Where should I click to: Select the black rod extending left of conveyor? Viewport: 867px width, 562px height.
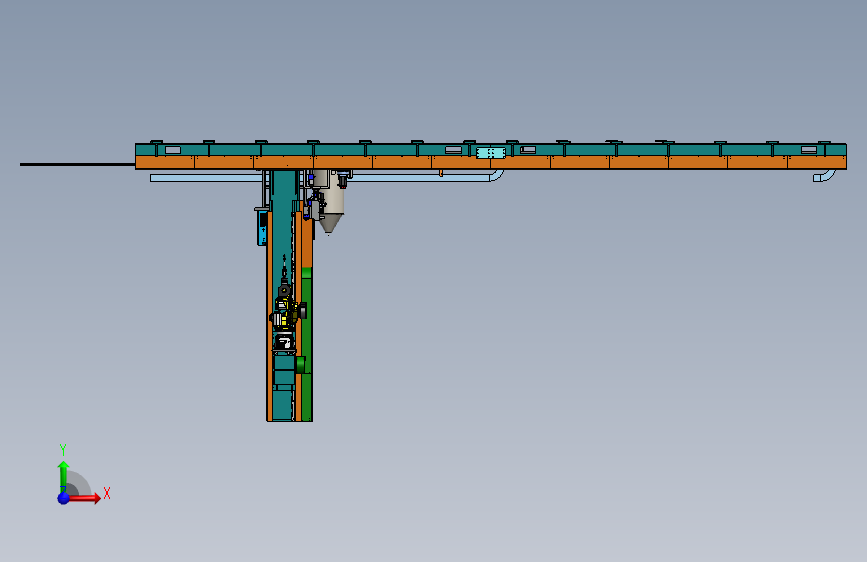point(77,164)
